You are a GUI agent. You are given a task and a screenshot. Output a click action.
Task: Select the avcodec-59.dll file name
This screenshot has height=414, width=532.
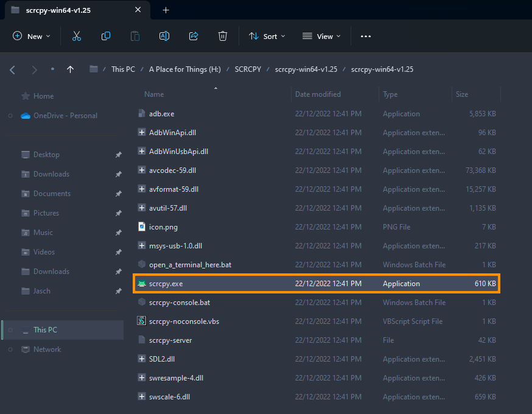click(x=172, y=170)
